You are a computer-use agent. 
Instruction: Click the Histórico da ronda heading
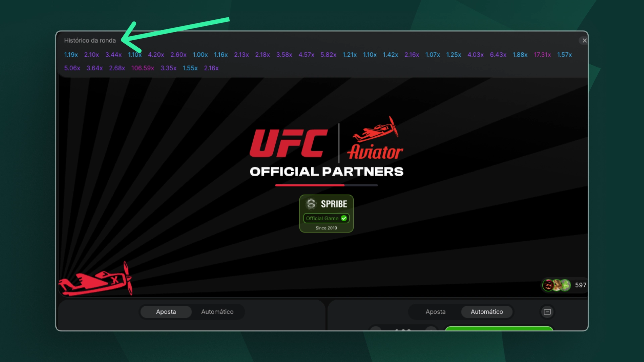click(90, 40)
